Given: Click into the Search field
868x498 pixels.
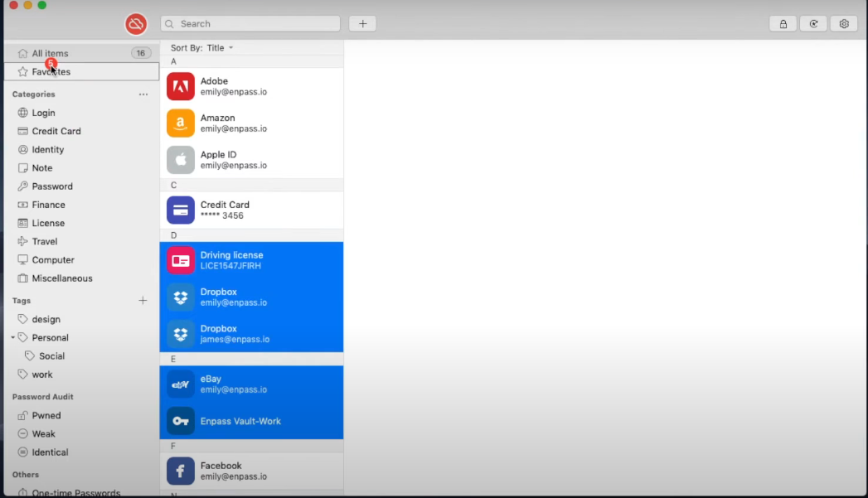Looking at the screenshot, I should tap(250, 24).
